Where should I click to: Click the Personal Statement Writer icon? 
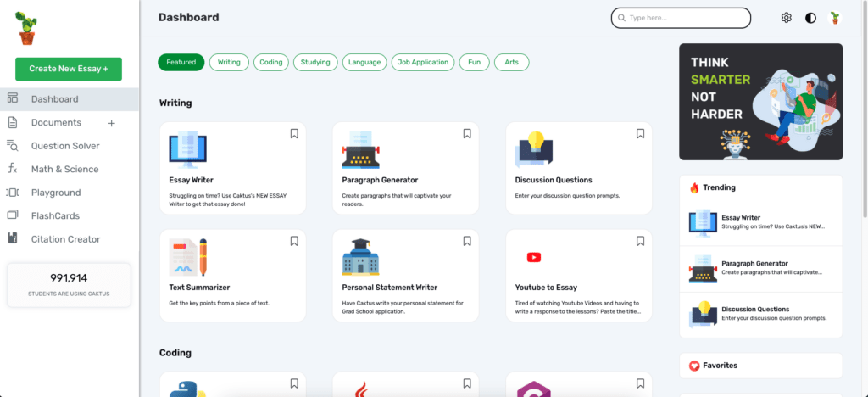pyautogui.click(x=360, y=256)
